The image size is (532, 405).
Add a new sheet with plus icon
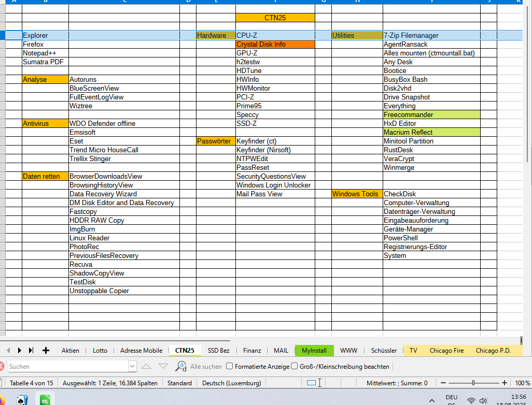tap(46, 350)
